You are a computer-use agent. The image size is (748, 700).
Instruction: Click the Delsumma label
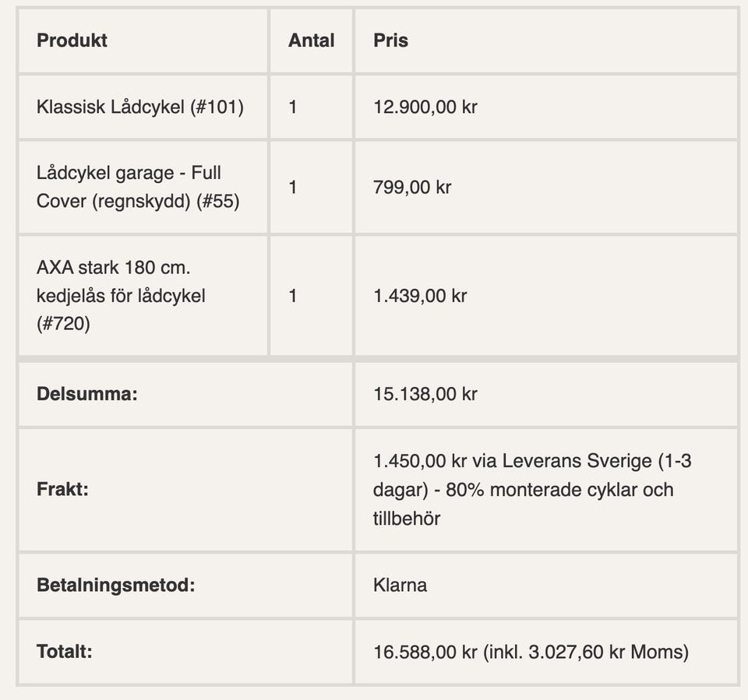click(86, 393)
